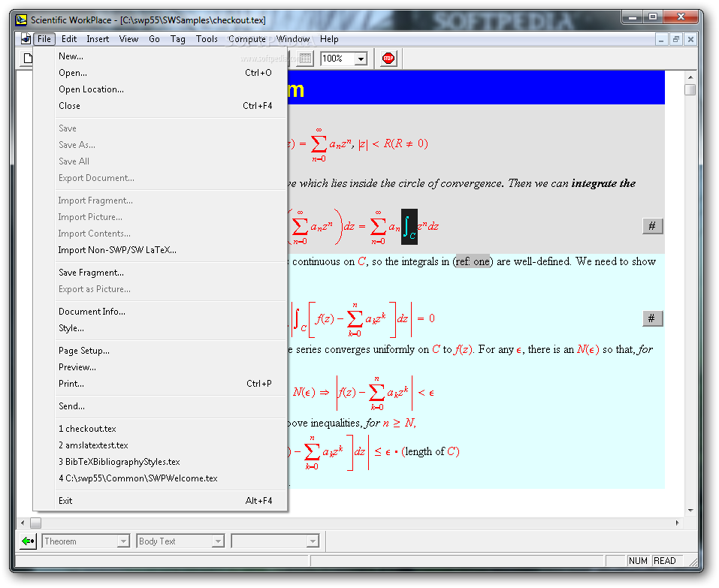The height and width of the screenshot is (588, 719).
Task: Open the Go menu
Action: tap(154, 39)
